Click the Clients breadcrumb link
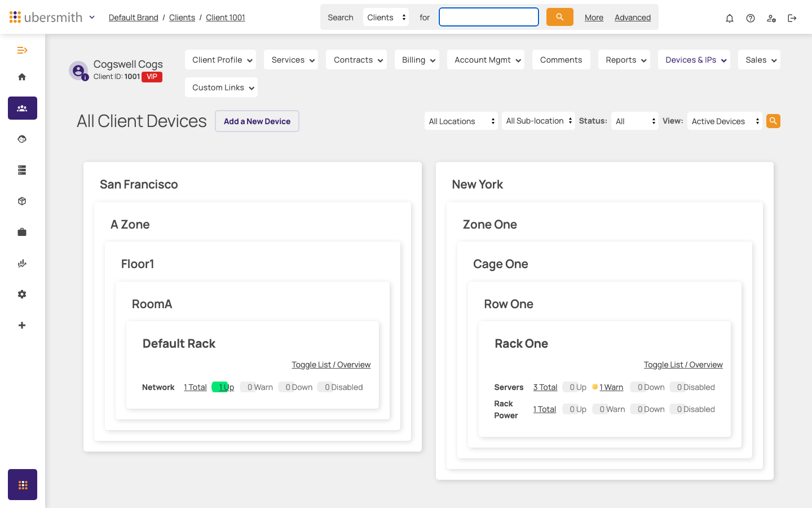This screenshot has height=508, width=812. click(182, 17)
